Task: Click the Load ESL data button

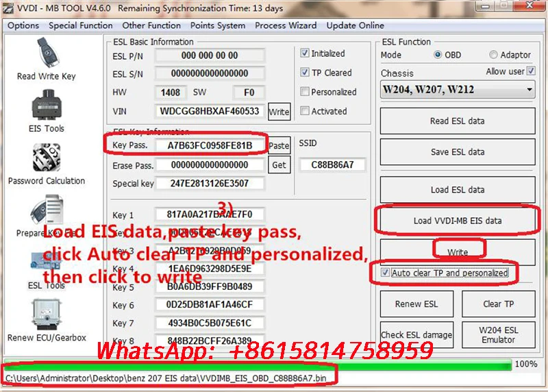Action: [x=458, y=190]
